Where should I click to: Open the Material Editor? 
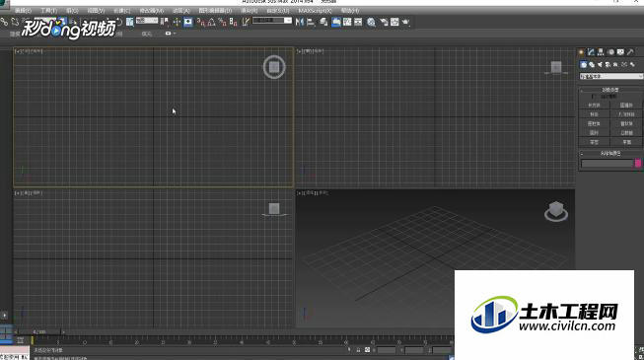[371, 22]
